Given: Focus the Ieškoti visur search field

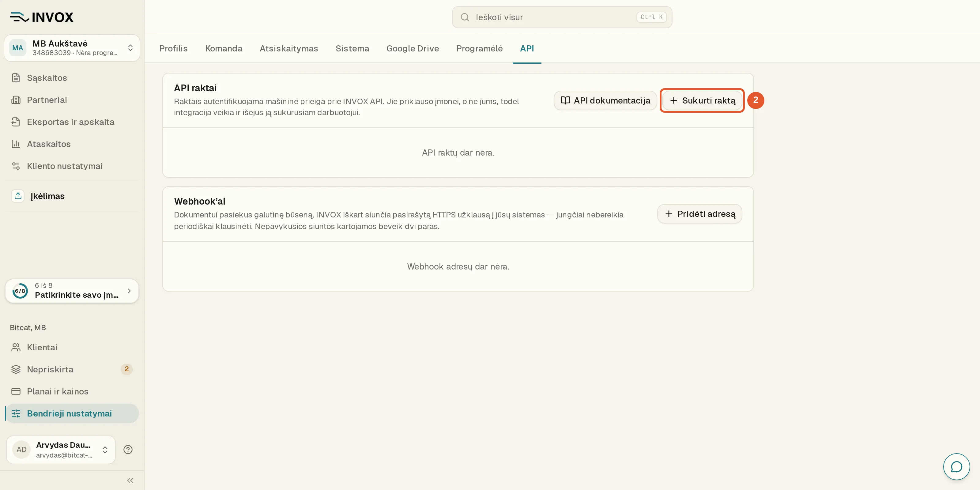Looking at the screenshot, I should pyautogui.click(x=562, y=17).
